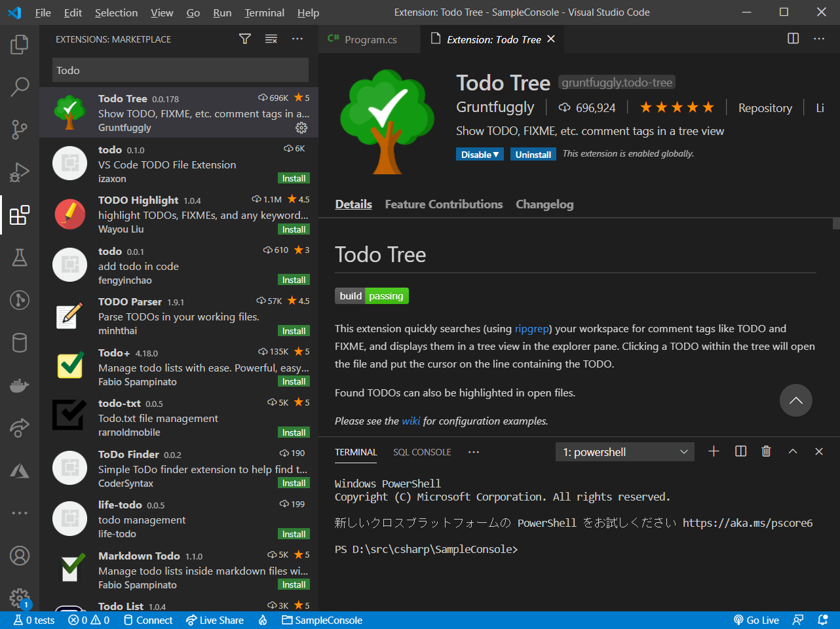Open the wiki link
The image size is (840, 629).
411,421
